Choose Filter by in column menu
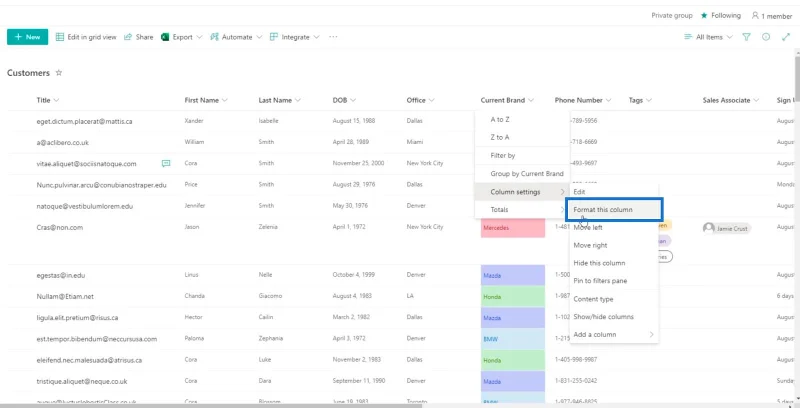The width and height of the screenshot is (800, 408). pyautogui.click(x=522, y=155)
